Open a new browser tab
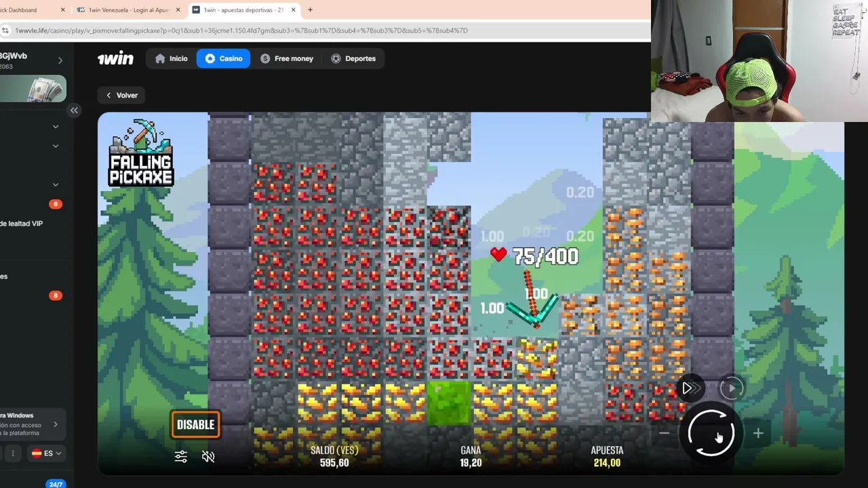868x488 pixels. click(310, 10)
